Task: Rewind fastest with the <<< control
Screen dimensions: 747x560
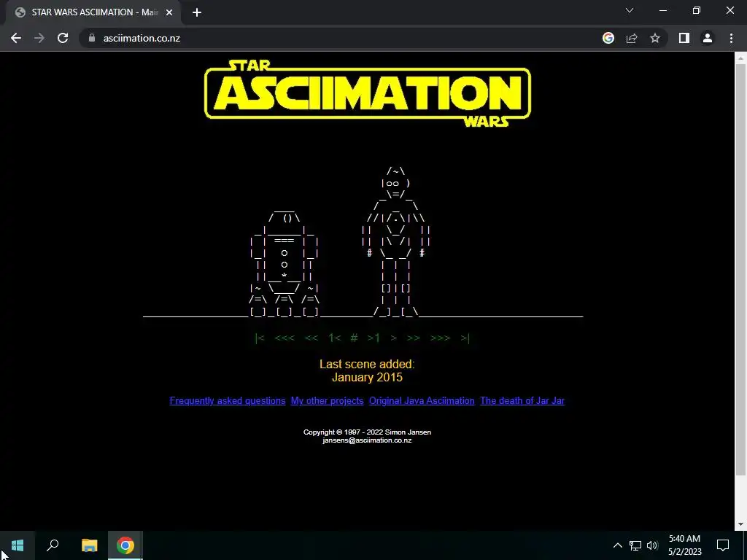Action: click(285, 338)
